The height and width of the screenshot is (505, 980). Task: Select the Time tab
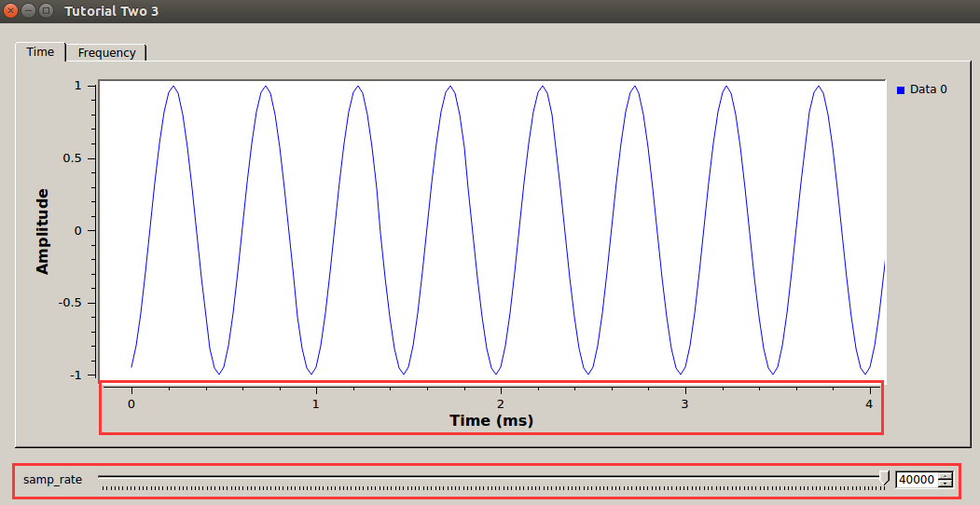(41, 52)
